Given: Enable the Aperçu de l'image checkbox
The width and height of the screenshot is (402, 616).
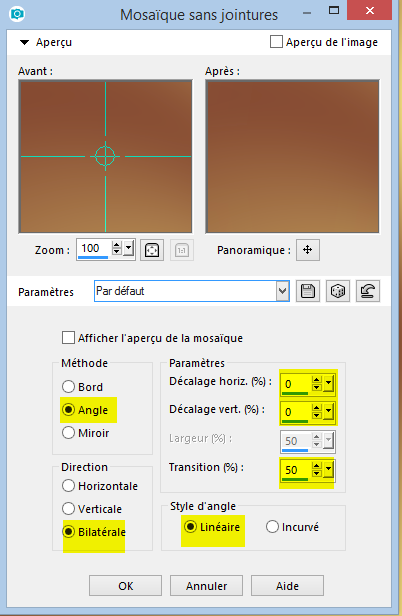Looking at the screenshot, I should (276, 42).
